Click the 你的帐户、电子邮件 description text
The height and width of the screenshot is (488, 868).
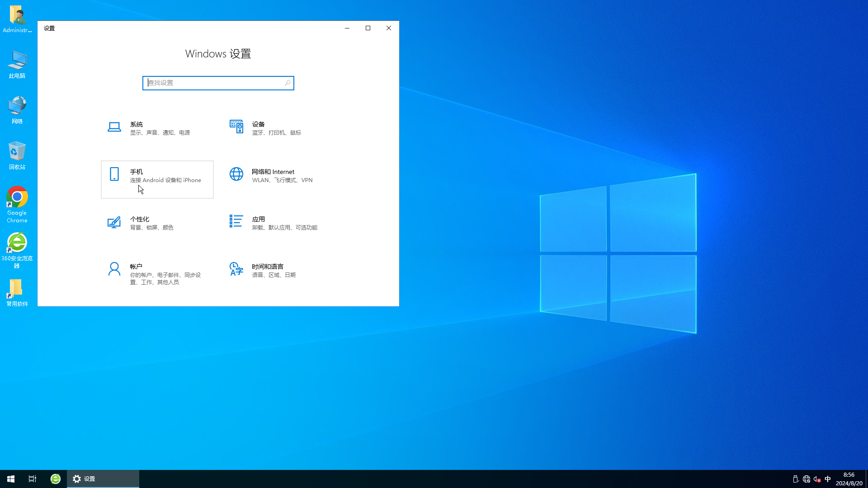(165, 279)
